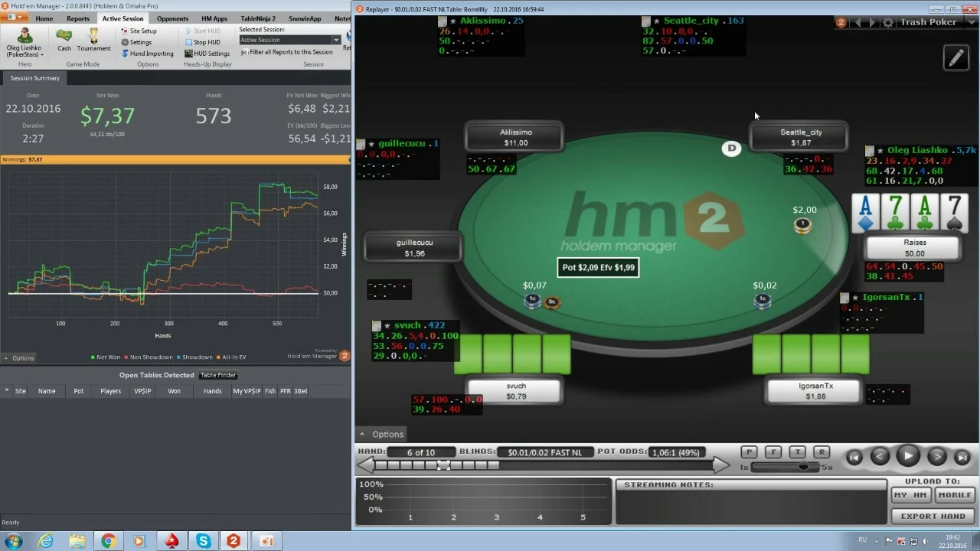Image resolution: width=980 pixels, height=551 pixels.
Task: Toggle Net Won graph line
Action: [105, 357]
